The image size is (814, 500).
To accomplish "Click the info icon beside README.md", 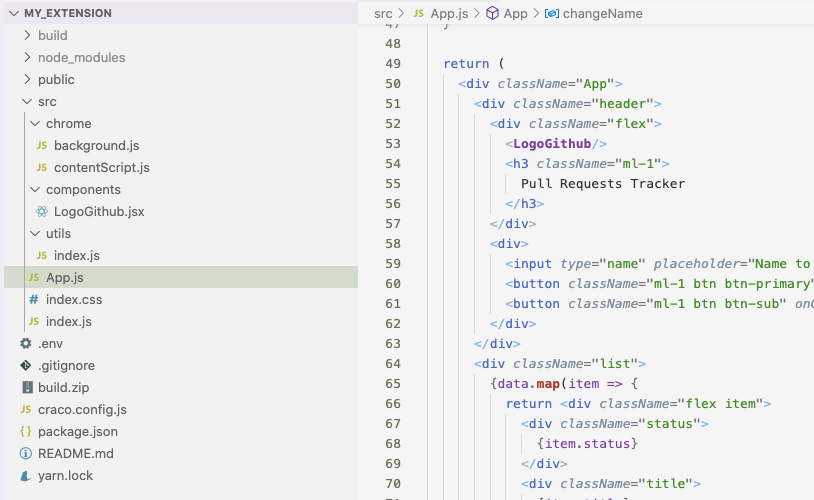I will click(x=26, y=454).
